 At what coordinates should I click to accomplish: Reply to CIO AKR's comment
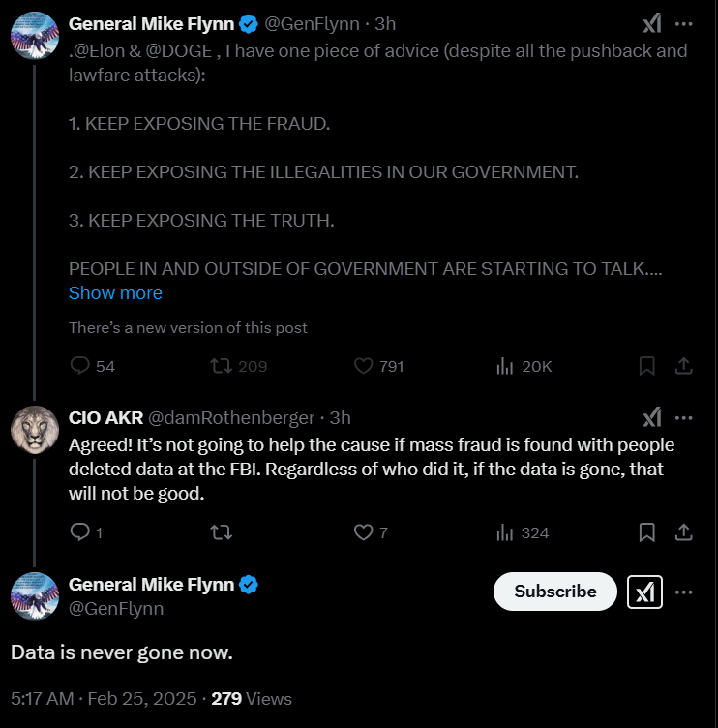click(80, 532)
